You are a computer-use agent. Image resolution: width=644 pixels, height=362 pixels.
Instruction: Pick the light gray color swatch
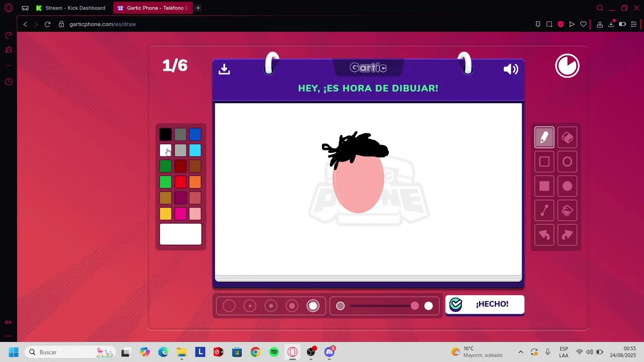point(180,150)
